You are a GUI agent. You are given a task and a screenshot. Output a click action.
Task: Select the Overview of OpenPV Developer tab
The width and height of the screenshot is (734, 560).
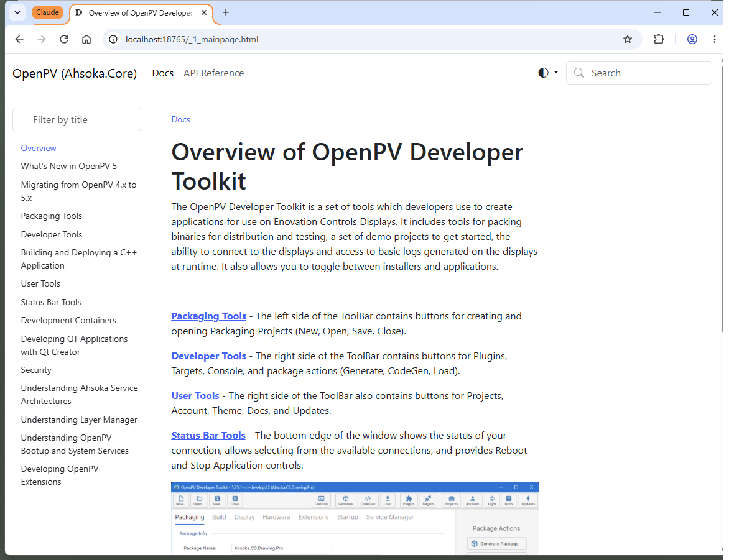[141, 13]
